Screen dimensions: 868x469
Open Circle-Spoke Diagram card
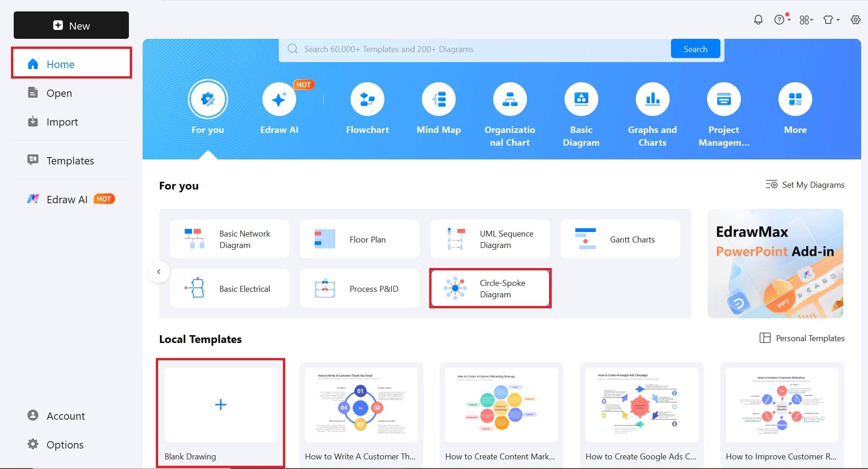coord(490,288)
